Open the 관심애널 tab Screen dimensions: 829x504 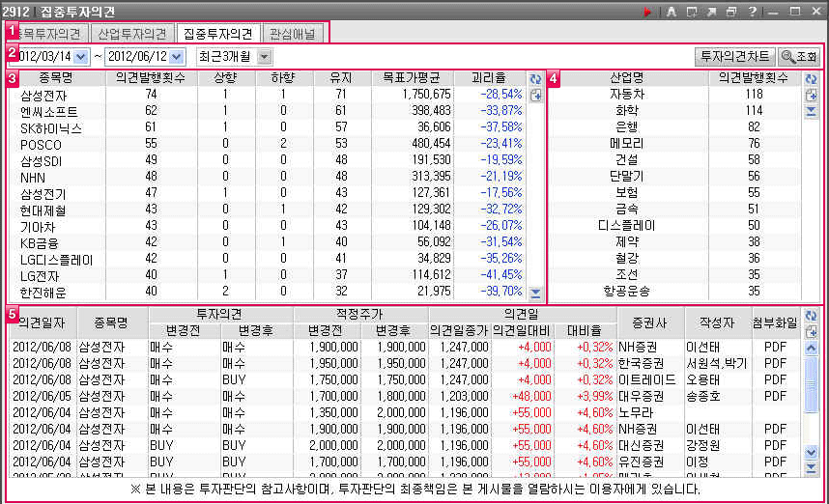point(292,34)
